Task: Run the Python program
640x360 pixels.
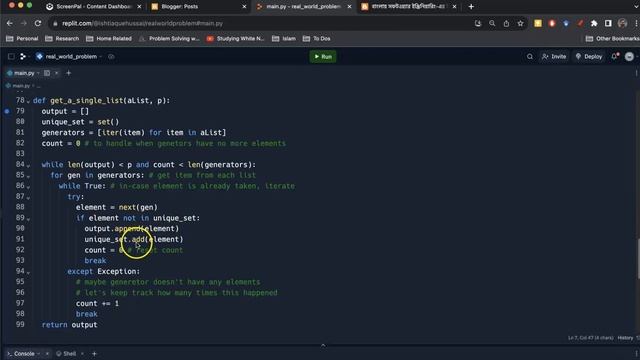Action: coord(323,56)
